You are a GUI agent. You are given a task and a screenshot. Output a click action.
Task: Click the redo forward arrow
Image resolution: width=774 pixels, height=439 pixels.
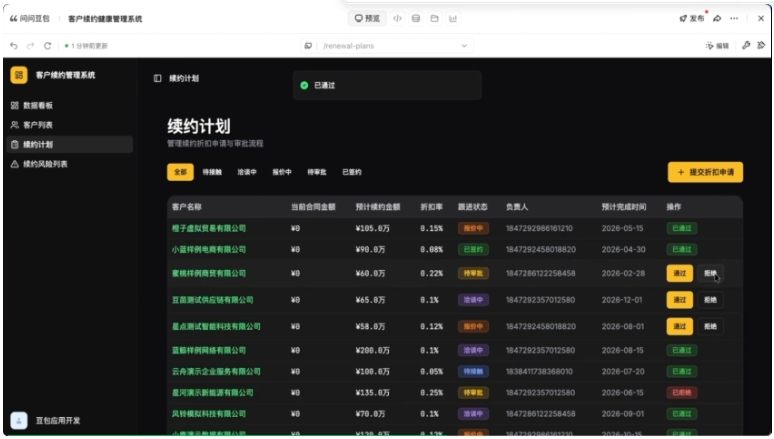coord(31,46)
